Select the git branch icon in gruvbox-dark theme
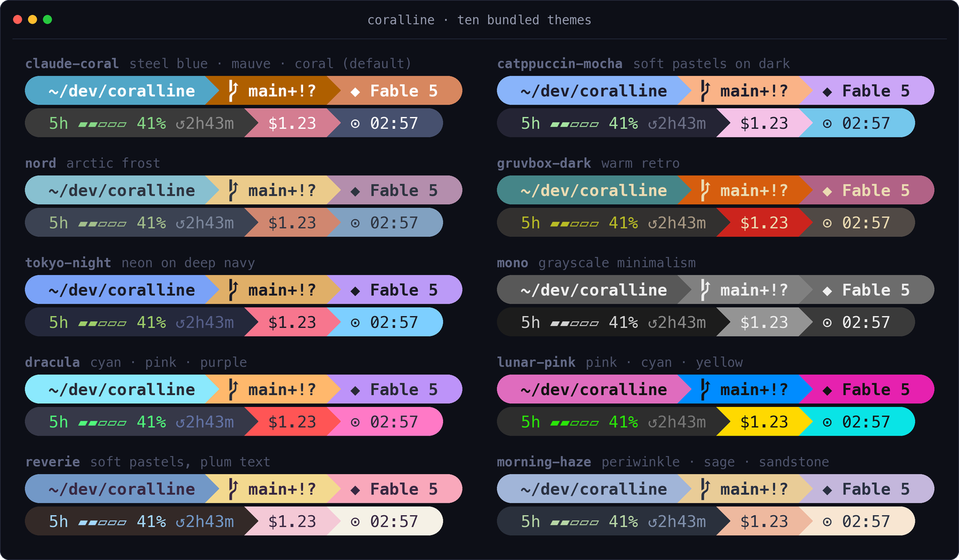 click(705, 190)
